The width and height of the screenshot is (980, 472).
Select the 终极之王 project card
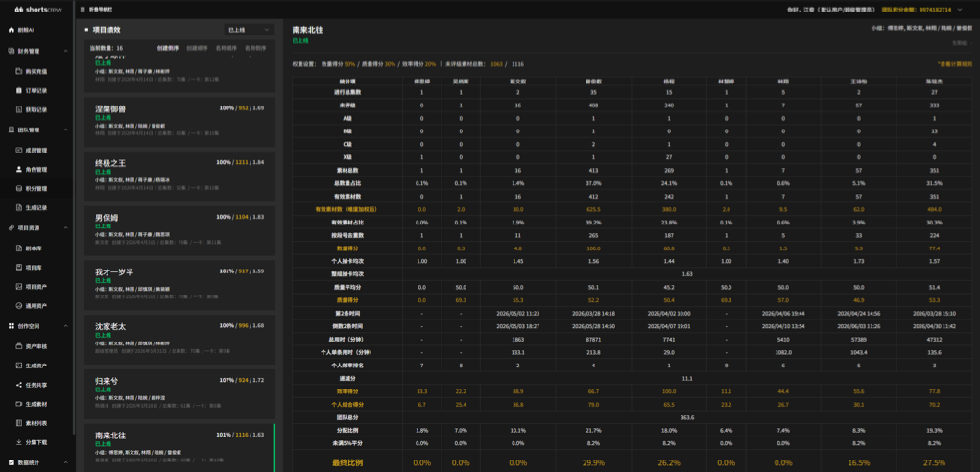click(x=180, y=175)
